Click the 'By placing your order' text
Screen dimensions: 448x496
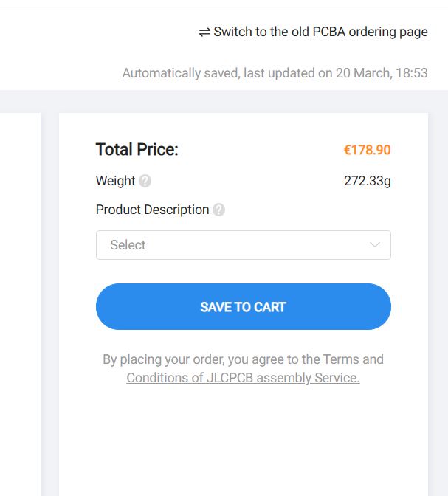pyautogui.click(x=201, y=360)
